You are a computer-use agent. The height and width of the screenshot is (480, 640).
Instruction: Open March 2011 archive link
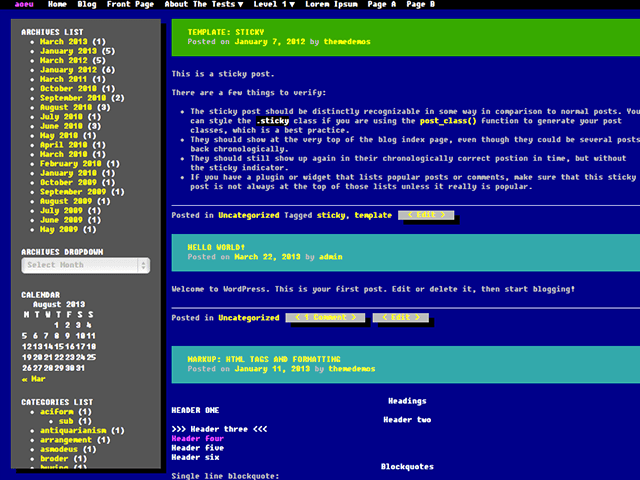pyautogui.click(x=64, y=79)
